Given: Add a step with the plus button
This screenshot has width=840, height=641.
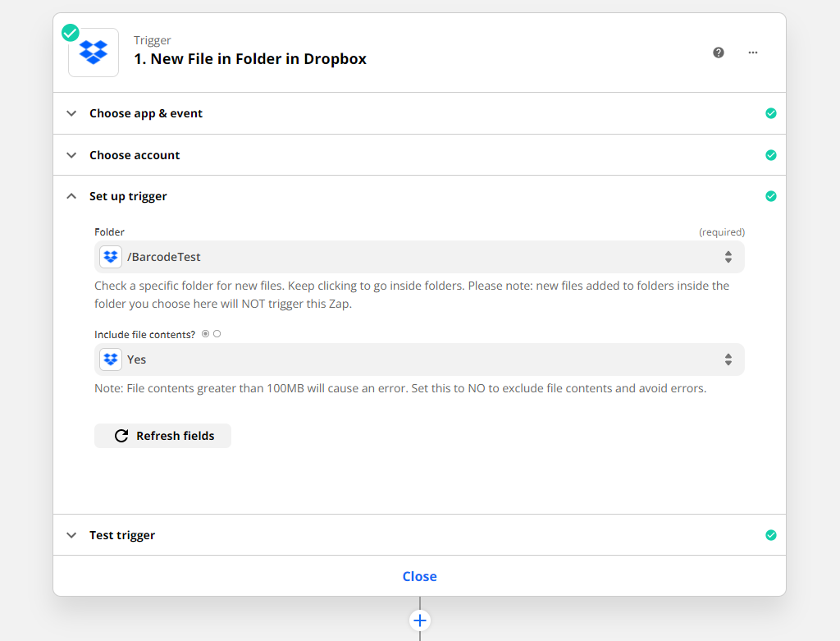Looking at the screenshot, I should click(x=419, y=620).
